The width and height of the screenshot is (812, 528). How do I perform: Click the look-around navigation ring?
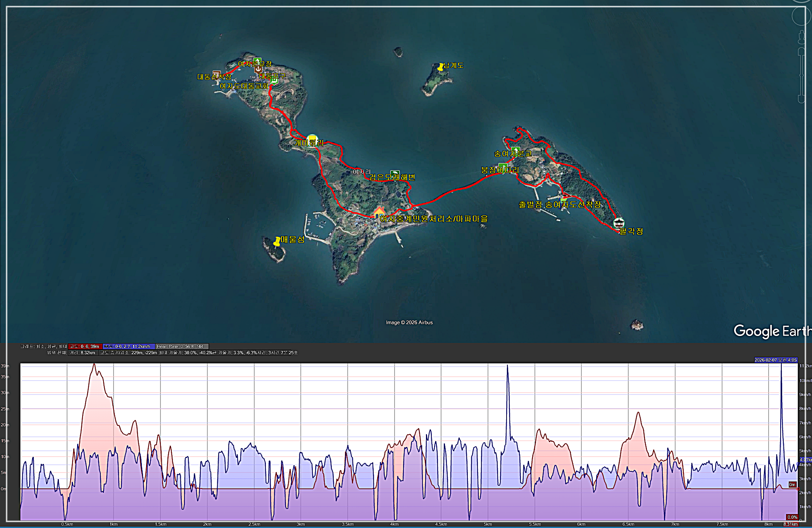[801, 16]
